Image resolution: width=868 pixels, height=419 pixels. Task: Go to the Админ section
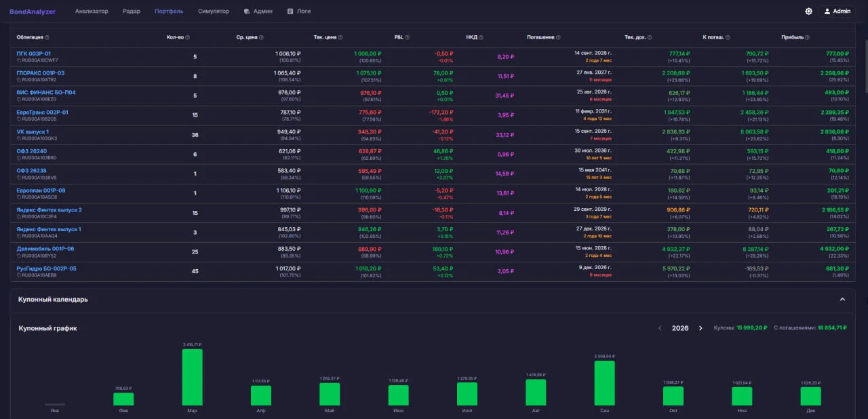pos(258,12)
